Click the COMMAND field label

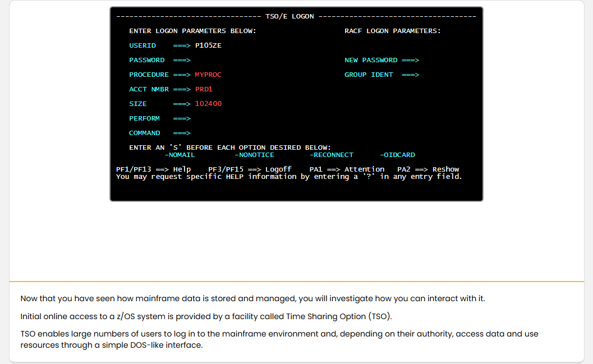tap(145, 133)
